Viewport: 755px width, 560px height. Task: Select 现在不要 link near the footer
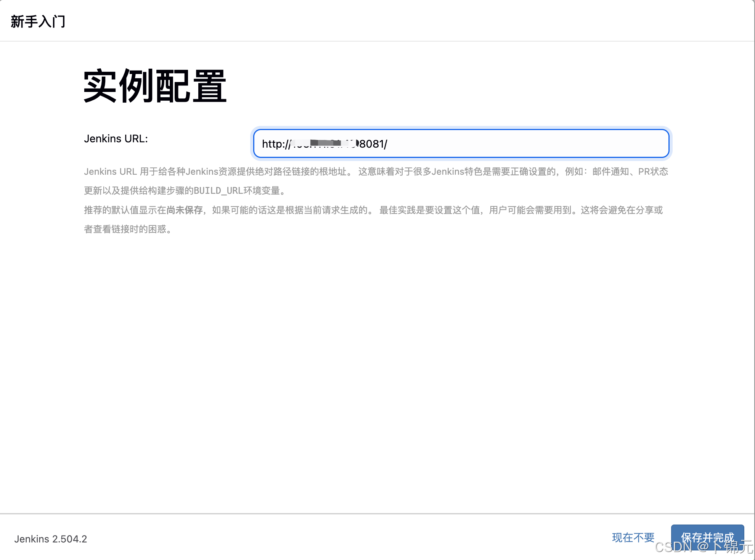coord(633,537)
